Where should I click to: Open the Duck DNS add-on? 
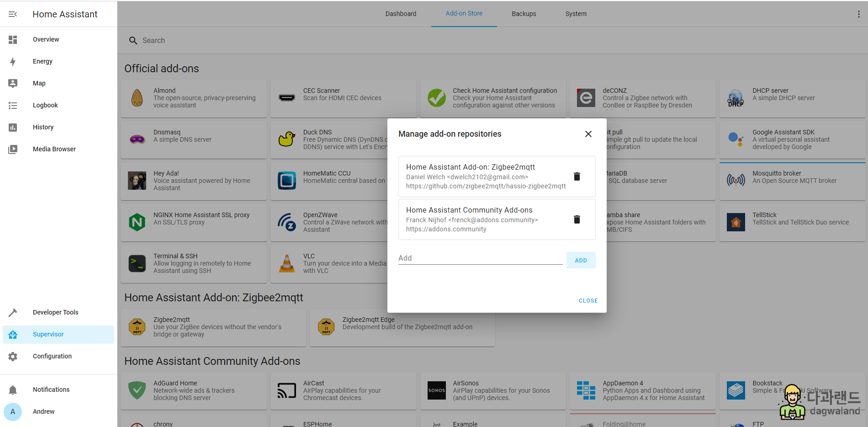click(329, 140)
